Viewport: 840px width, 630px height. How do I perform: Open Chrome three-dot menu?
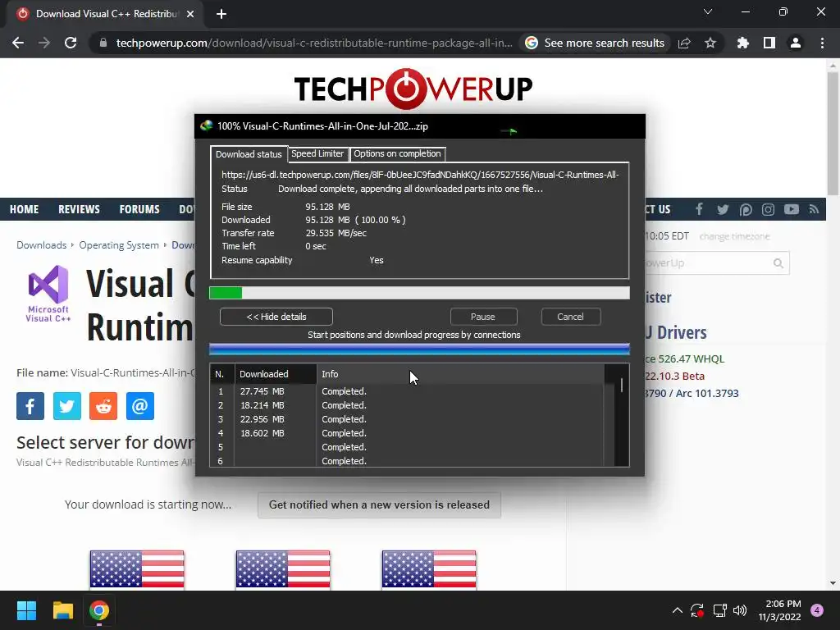(x=822, y=43)
